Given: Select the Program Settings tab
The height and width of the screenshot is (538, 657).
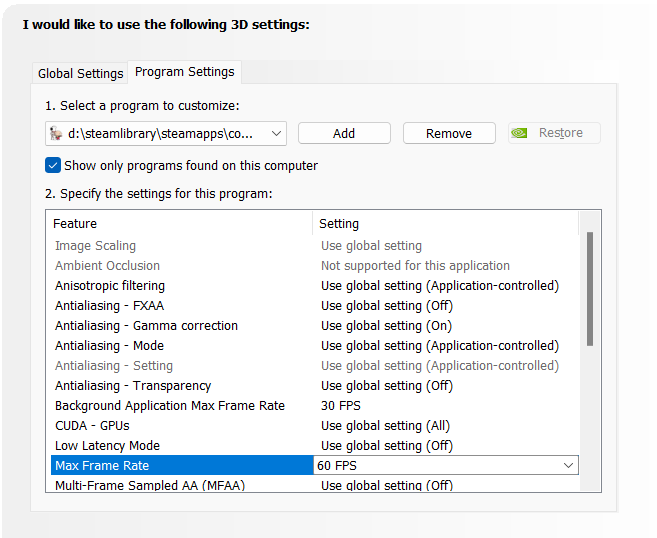Looking at the screenshot, I should tap(184, 72).
